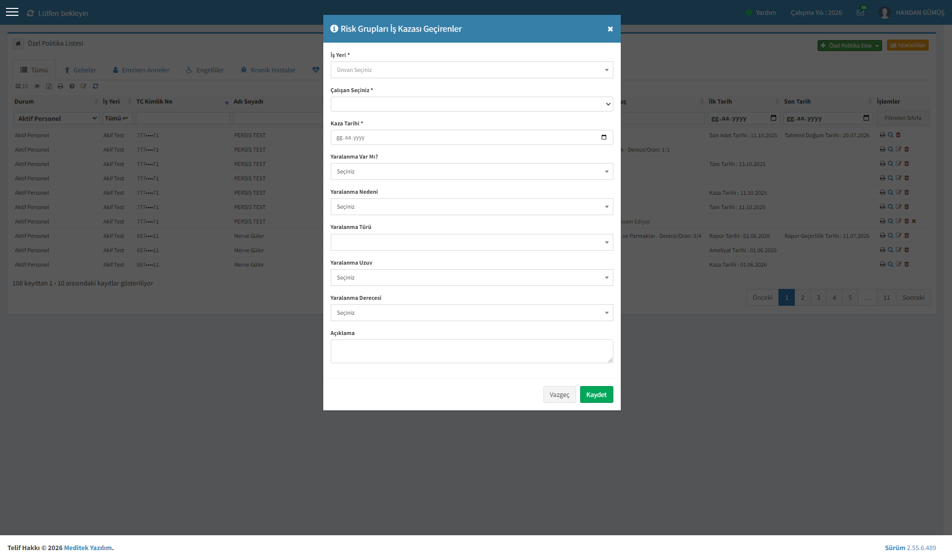Click the İstatistikler chart button
The image size is (952, 560).
pyautogui.click(x=907, y=45)
